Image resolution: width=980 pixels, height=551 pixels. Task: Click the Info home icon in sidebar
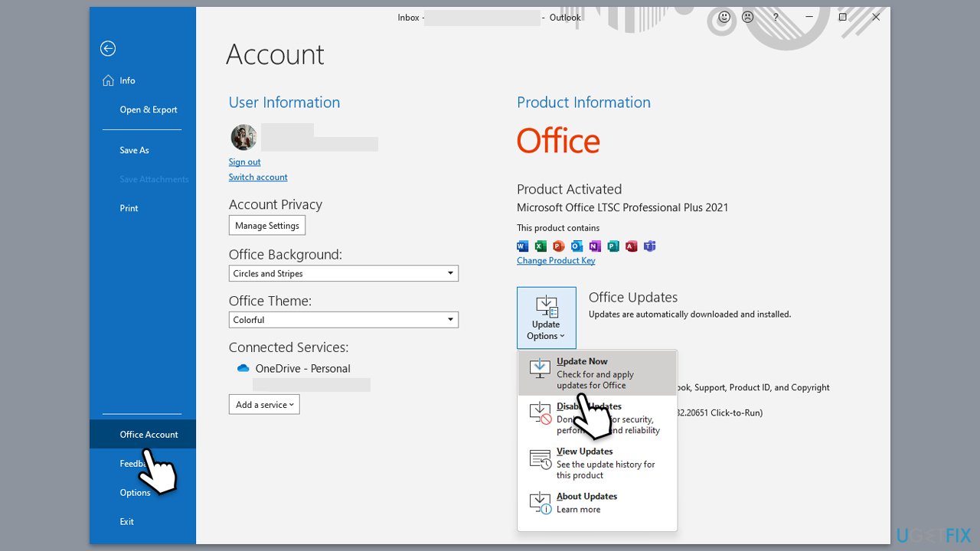click(108, 80)
